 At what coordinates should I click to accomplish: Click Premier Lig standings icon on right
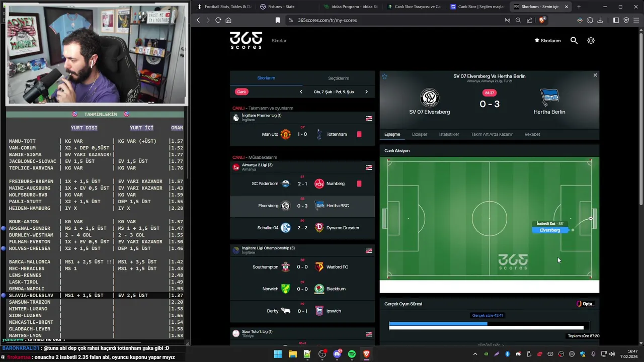[x=369, y=118]
